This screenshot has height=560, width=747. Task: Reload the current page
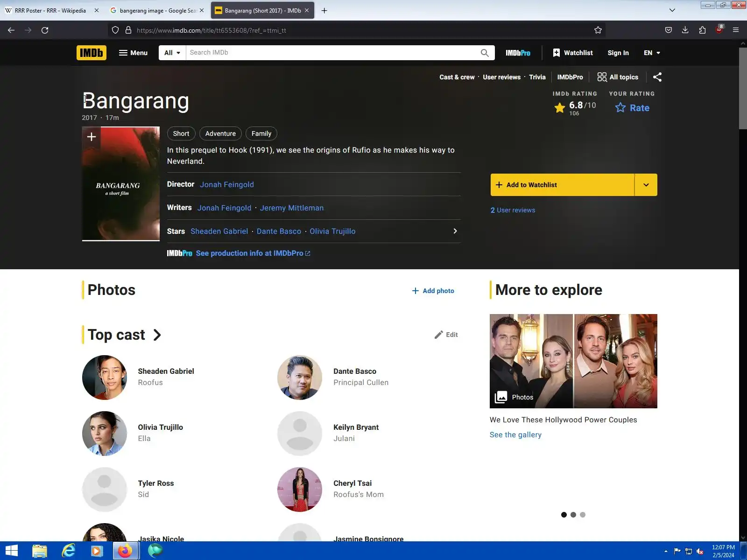click(x=45, y=30)
